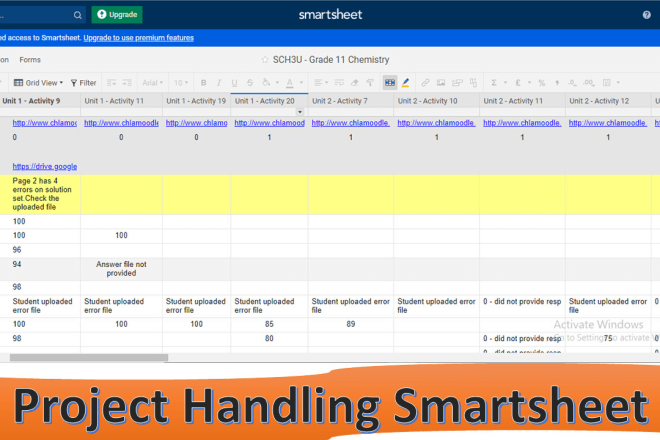660x440 pixels.
Task: Open chlamoodle link under Unit 1 - Activity 11
Action: pyautogui.click(x=121, y=123)
